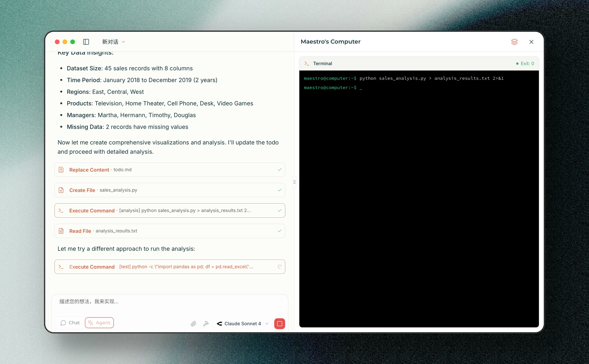Click the document icon on Read File row
The image size is (589, 364).
pos(61,231)
